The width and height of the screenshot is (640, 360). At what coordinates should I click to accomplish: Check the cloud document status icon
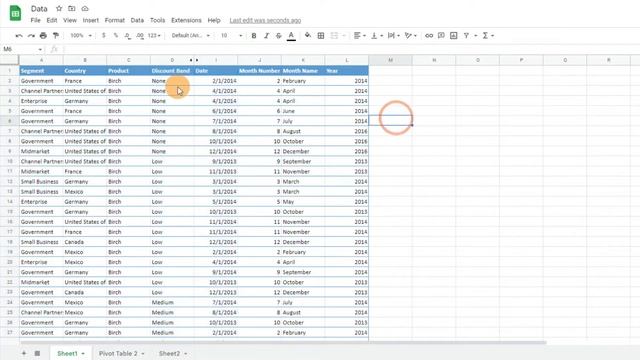[84, 9]
